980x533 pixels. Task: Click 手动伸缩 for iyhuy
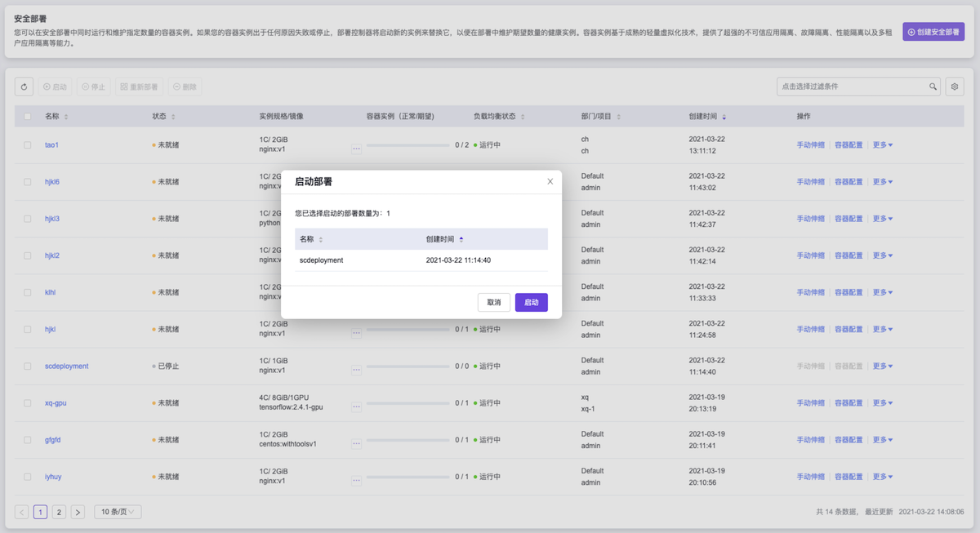click(x=811, y=477)
